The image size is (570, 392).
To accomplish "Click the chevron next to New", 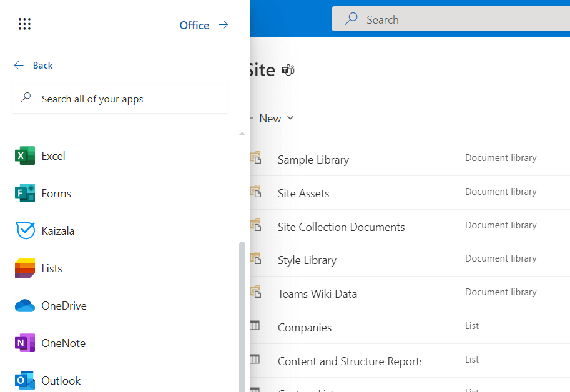I will (290, 118).
